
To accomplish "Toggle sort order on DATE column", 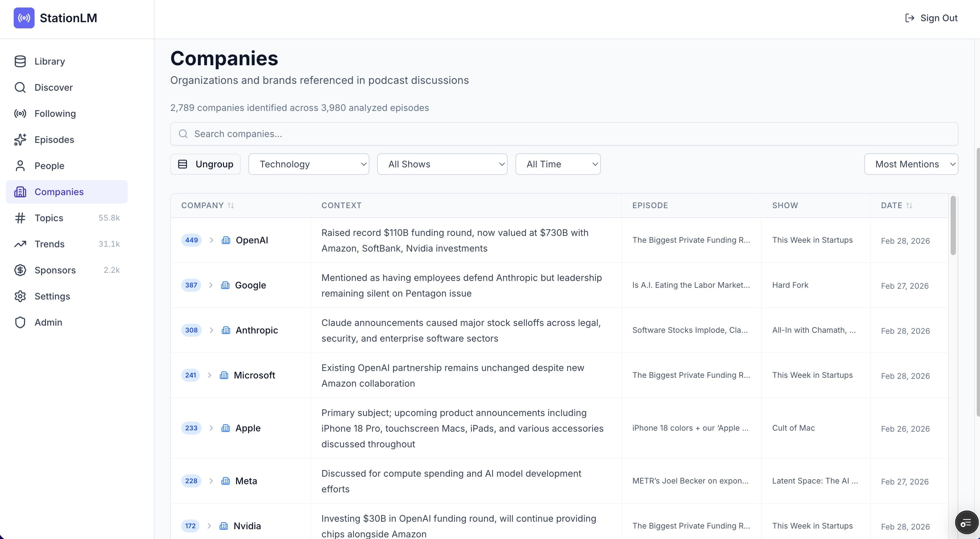I will [x=910, y=205].
